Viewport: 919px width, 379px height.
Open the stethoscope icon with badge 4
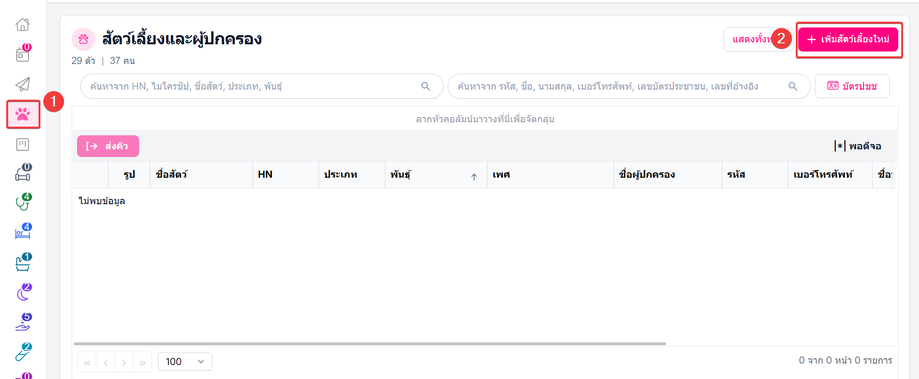pyautogui.click(x=22, y=202)
